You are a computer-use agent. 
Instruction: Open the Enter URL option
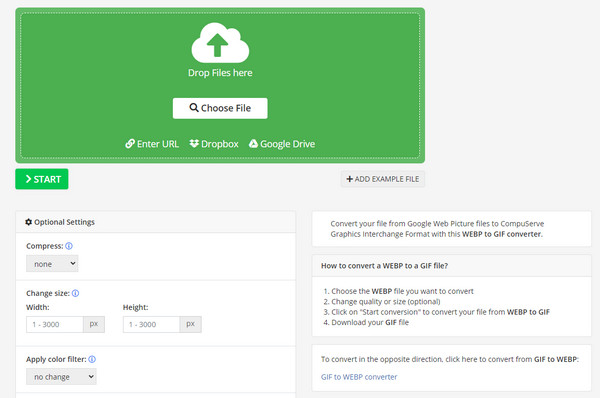tap(152, 144)
